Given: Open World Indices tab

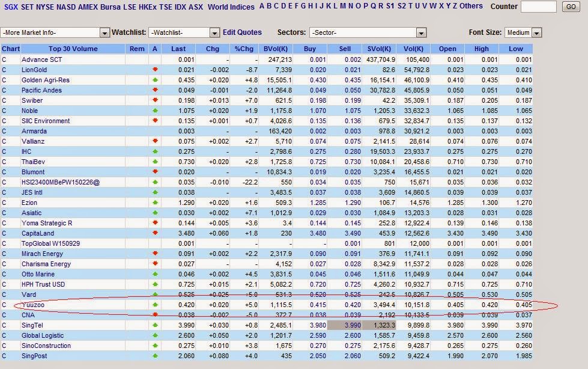Looking at the screenshot, I should [231, 7].
